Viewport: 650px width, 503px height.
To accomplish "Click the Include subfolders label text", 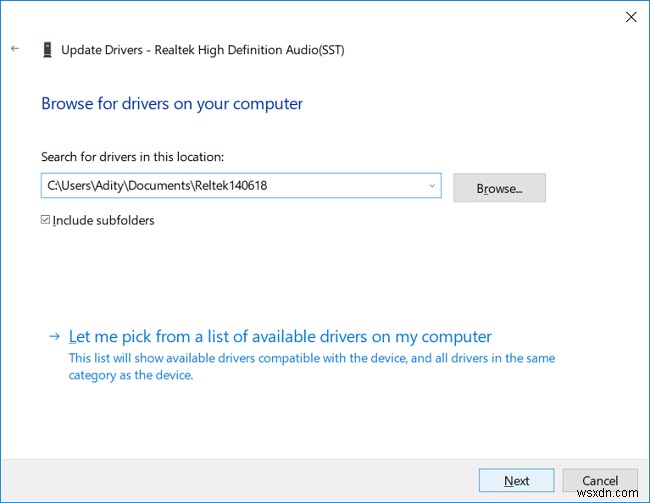I will click(103, 220).
